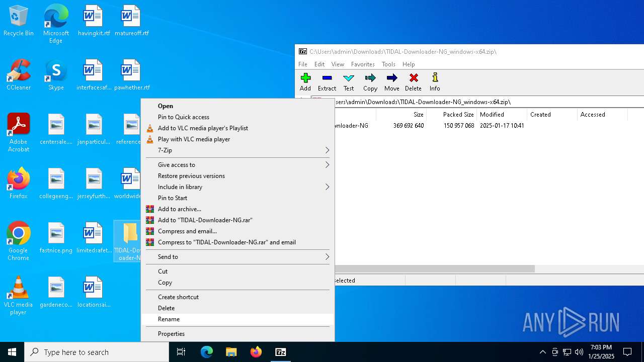Choose Pin to Start
The height and width of the screenshot is (362, 644).
click(237, 198)
